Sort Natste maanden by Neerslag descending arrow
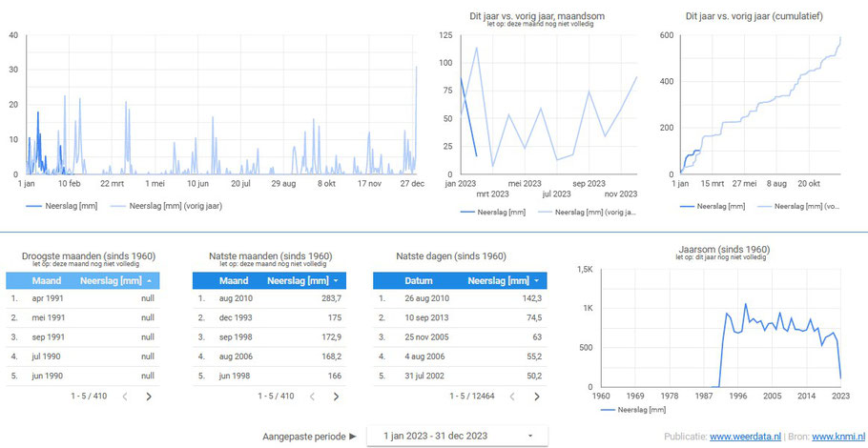Image resolution: width=868 pixels, height=448 pixels. coord(337,281)
